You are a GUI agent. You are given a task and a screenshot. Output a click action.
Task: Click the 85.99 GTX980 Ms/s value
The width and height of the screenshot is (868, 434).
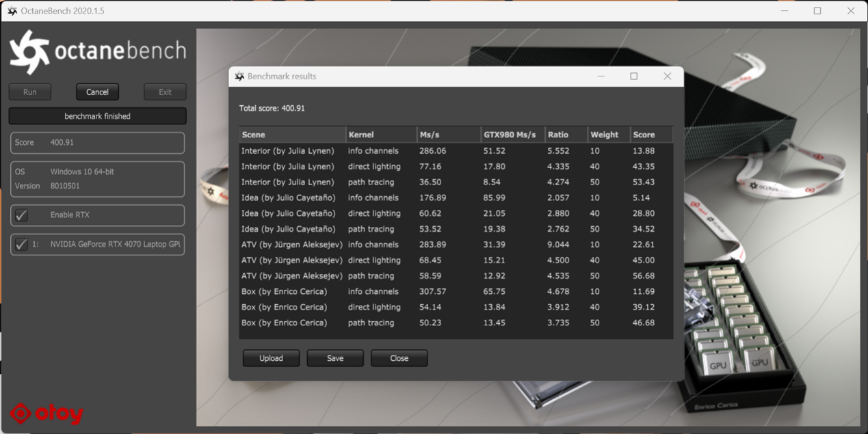494,198
